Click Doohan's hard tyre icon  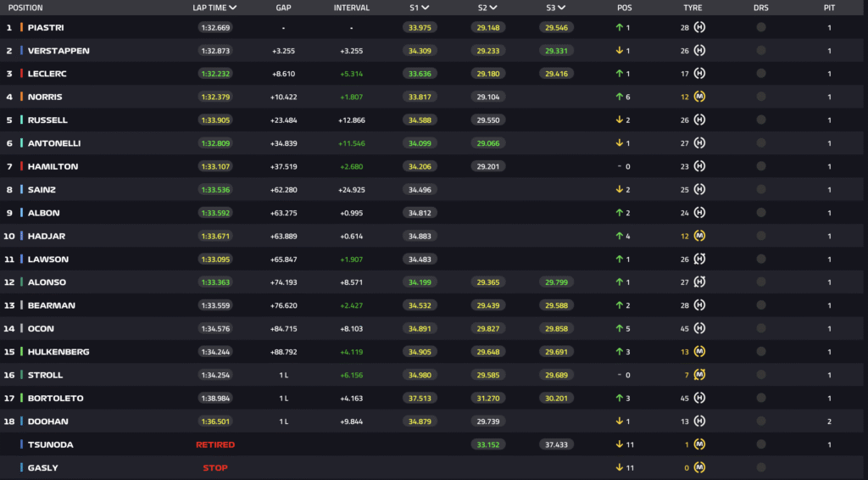point(699,421)
